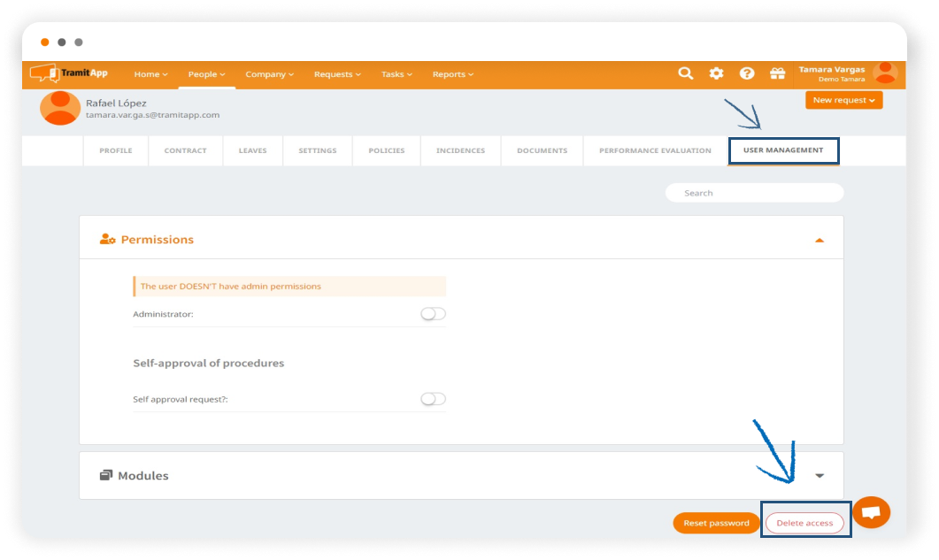Toggle Self approval request switch
Image resolution: width=939 pixels, height=560 pixels.
tap(433, 399)
